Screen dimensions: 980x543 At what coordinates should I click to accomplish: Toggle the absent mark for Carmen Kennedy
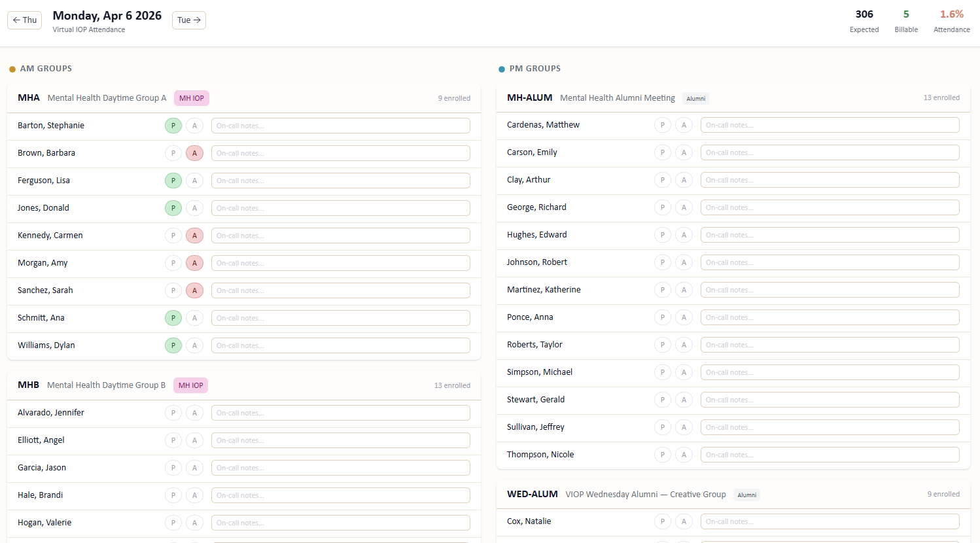pyautogui.click(x=194, y=235)
